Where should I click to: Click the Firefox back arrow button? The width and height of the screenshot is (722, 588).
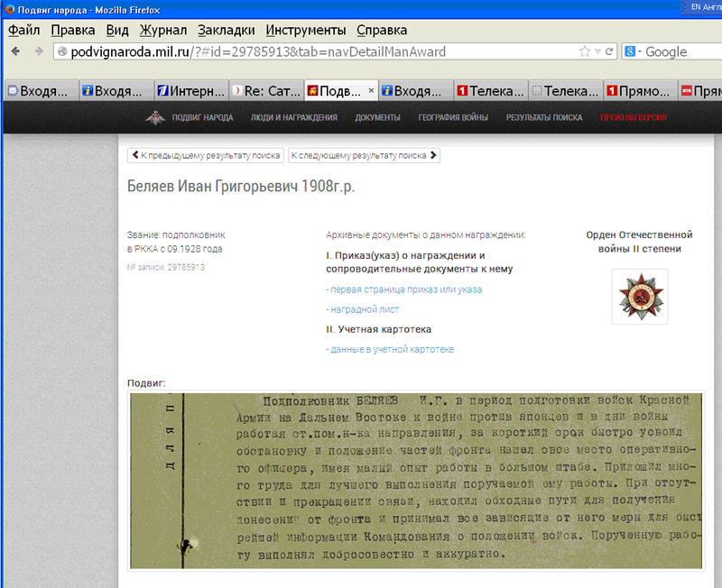point(15,51)
